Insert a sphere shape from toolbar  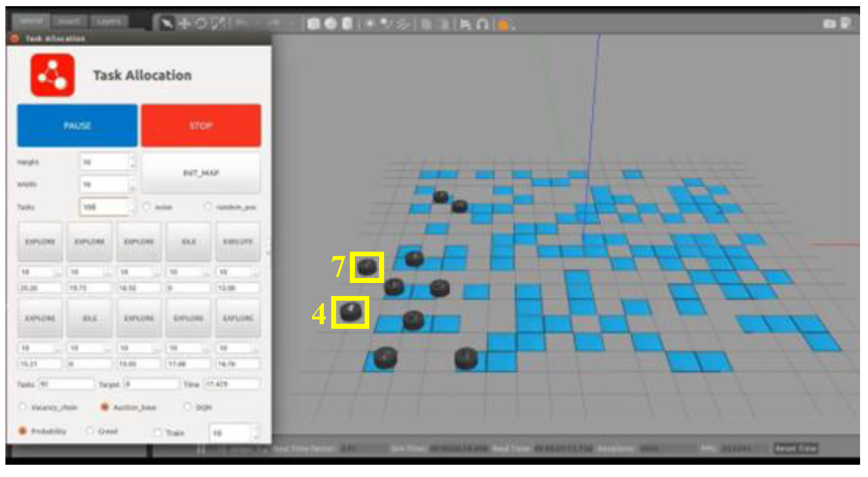330,24
